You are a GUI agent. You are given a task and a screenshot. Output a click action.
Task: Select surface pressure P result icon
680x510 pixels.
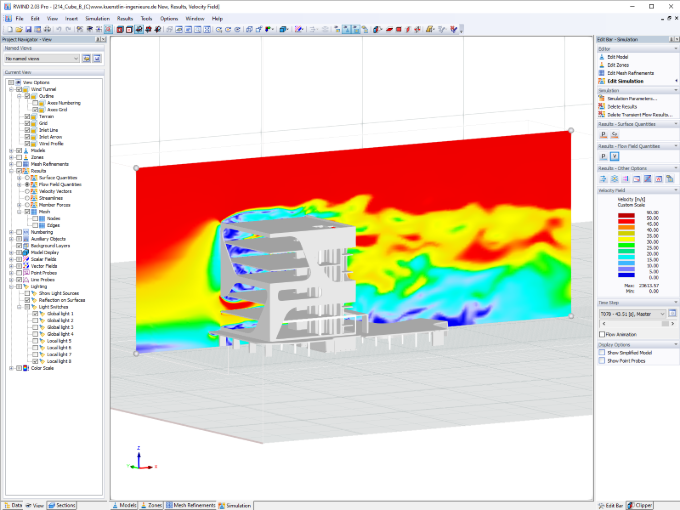click(x=603, y=134)
